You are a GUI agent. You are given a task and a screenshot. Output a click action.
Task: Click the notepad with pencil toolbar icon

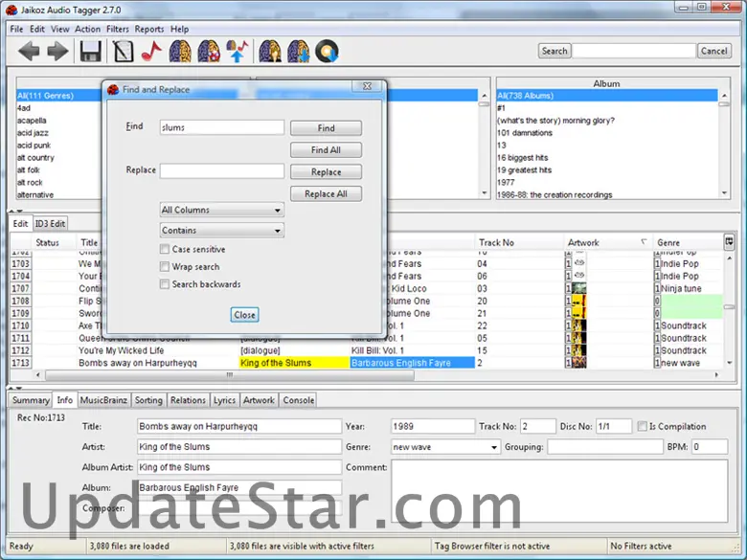[x=122, y=51]
